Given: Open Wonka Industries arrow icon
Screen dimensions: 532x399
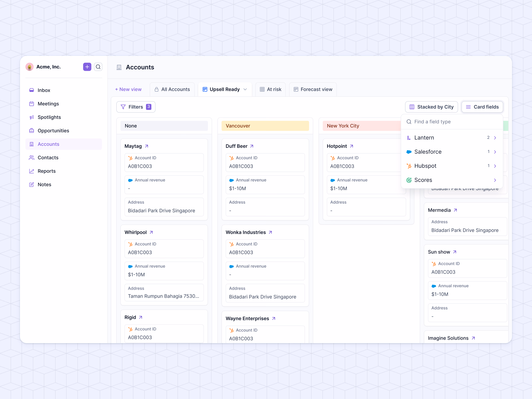Looking at the screenshot, I should pyautogui.click(x=270, y=232).
